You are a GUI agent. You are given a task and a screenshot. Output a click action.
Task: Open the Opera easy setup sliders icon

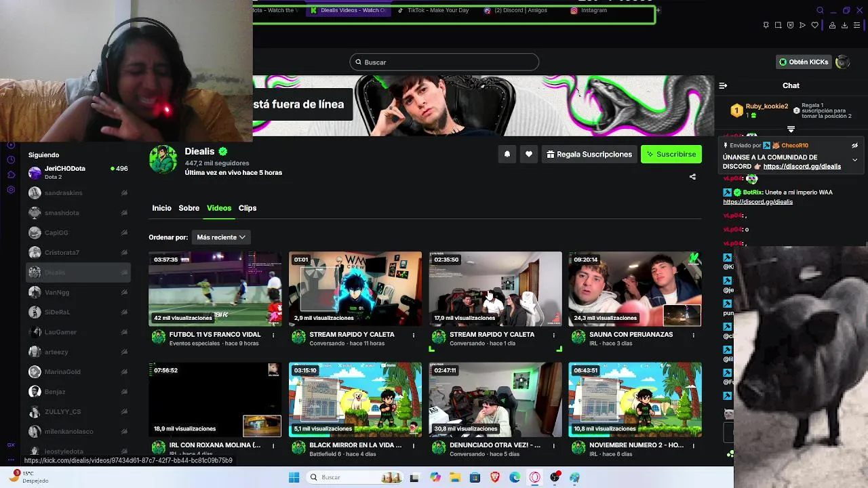857,25
